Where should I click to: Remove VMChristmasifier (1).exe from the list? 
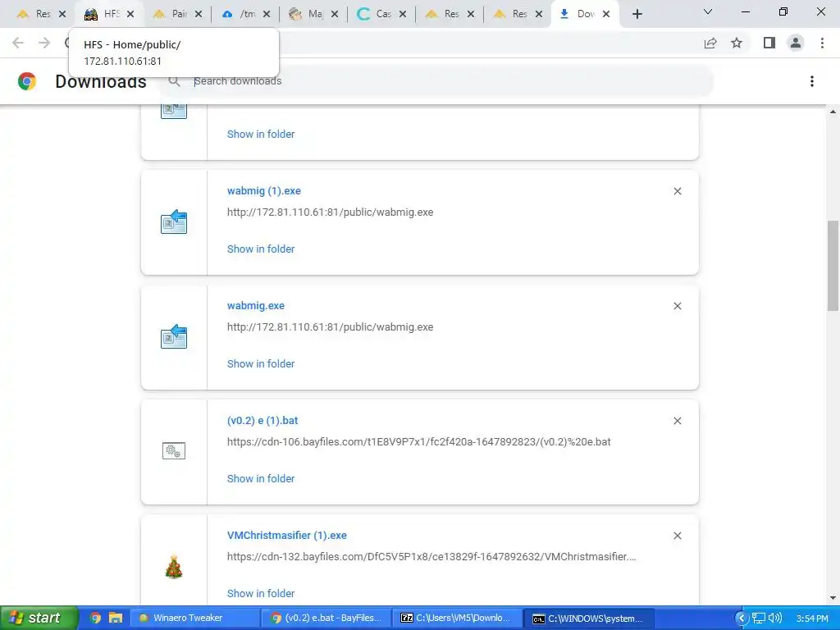click(677, 536)
